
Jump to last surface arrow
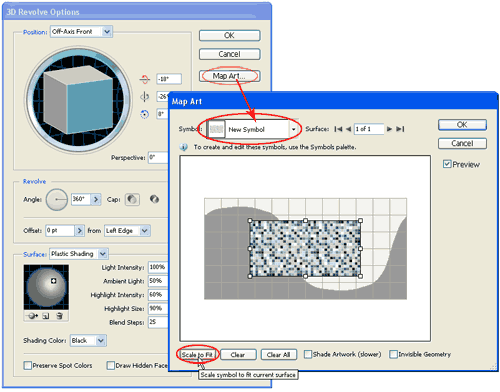[x=400, y=129]
